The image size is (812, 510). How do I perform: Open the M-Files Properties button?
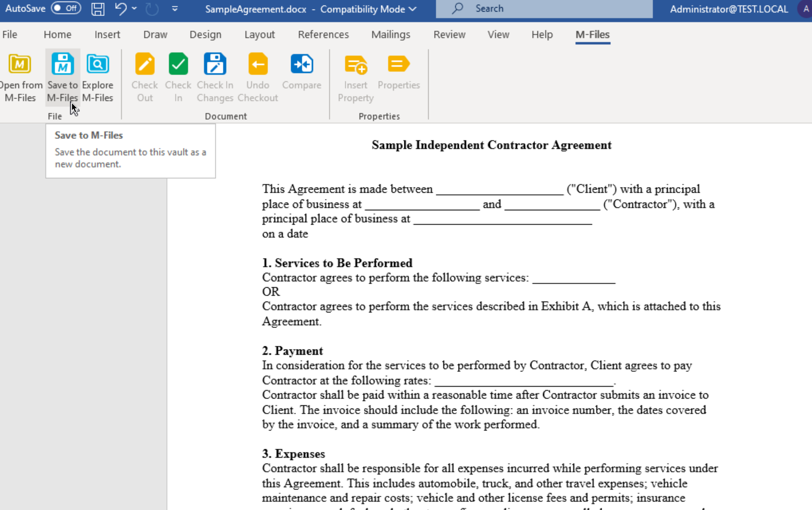tap(399, 72)
